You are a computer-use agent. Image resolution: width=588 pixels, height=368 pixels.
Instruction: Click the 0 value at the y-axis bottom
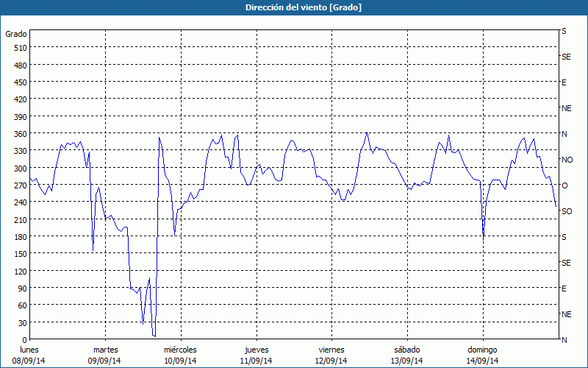pos(24,339)
